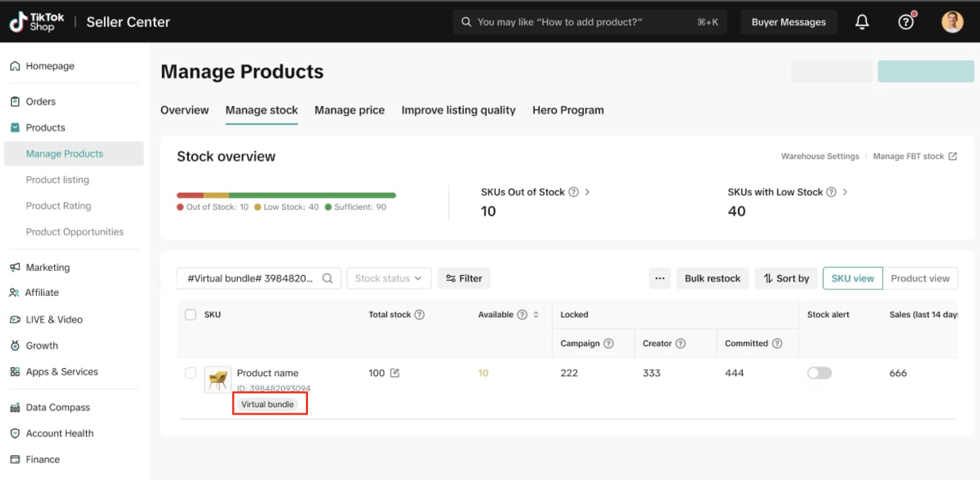Image resolution: width=980 pixels, height=480 pixels.
Task: Open Product listing in the sidebar
Action: pyautogui.click(x=57, y=180)
